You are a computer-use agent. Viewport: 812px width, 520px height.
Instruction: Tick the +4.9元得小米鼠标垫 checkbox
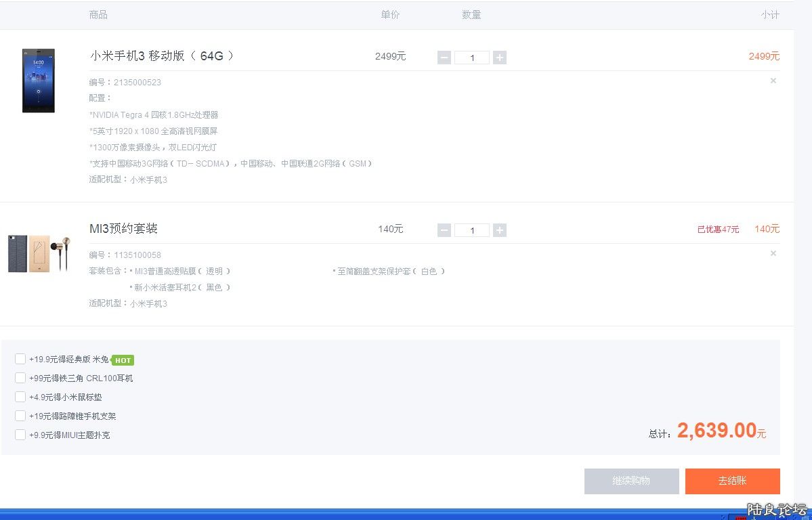(20, 397)
